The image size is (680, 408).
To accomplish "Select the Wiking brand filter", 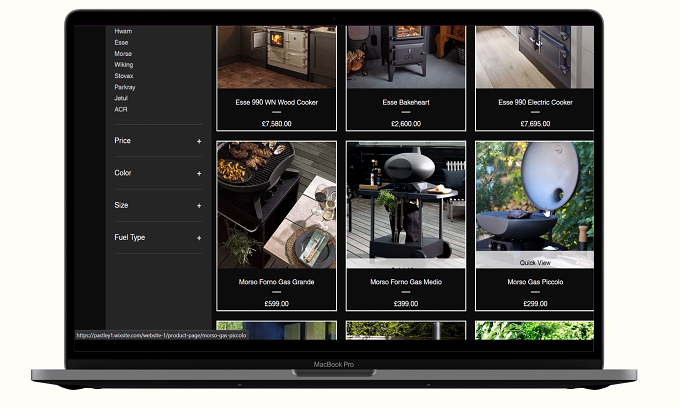I will coord(124,65).
